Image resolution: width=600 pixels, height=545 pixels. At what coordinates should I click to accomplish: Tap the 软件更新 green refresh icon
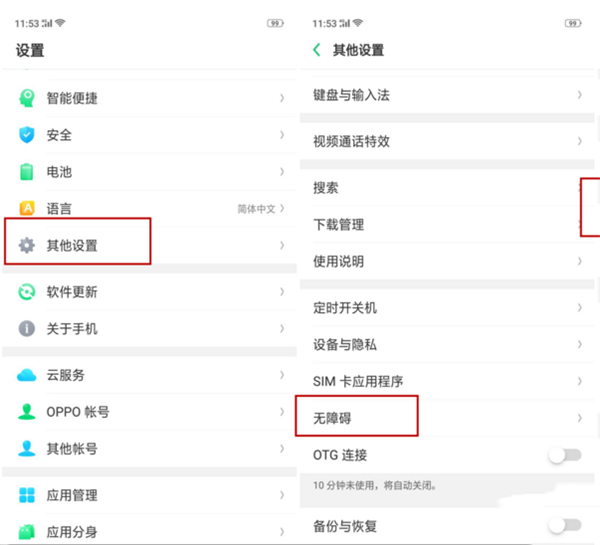pos(27,292)
